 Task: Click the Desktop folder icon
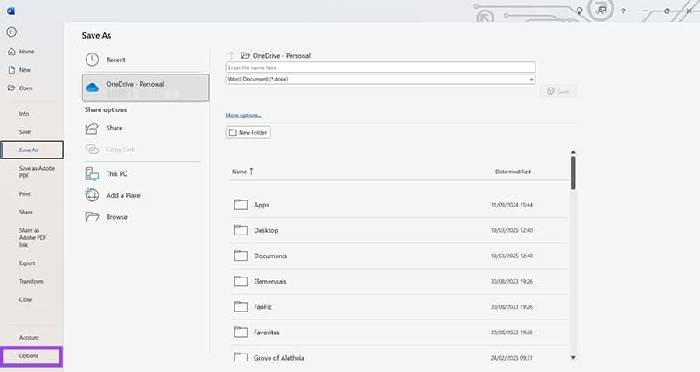tap(241, 230)
